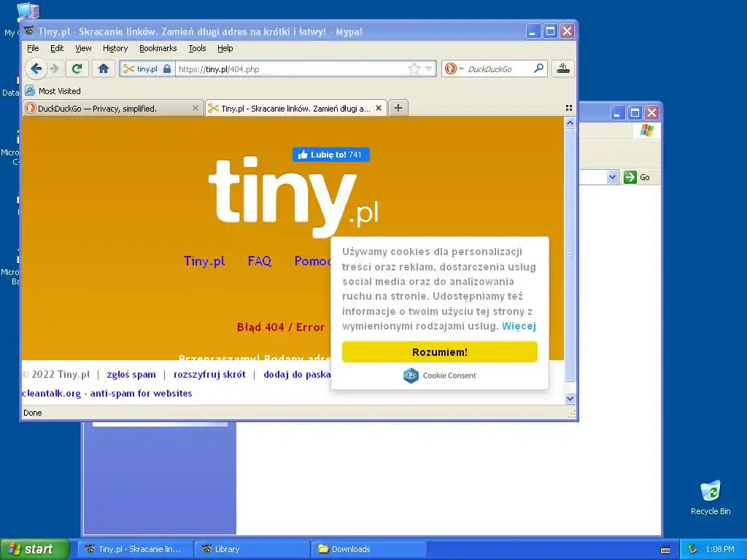The height and width of the screenshot is (560, 747).
Task: Open the DuckDuckGo search engine selector
Action: (x=454, y=69)
